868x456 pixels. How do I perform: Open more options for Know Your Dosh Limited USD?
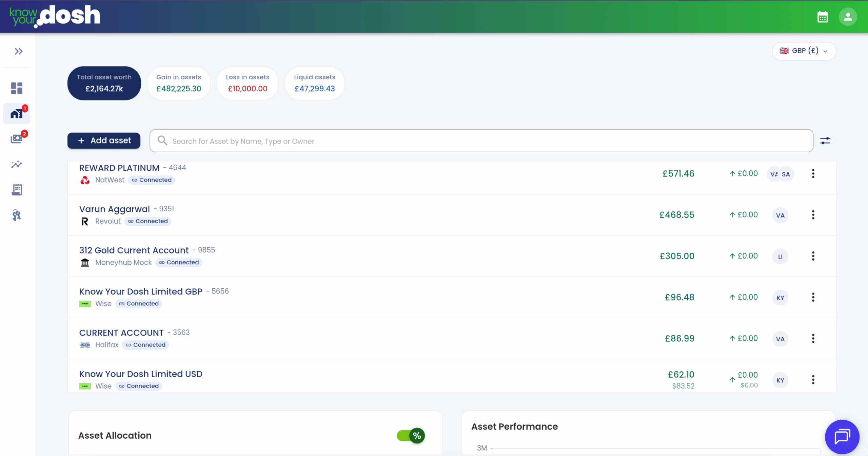click(813, 380)
